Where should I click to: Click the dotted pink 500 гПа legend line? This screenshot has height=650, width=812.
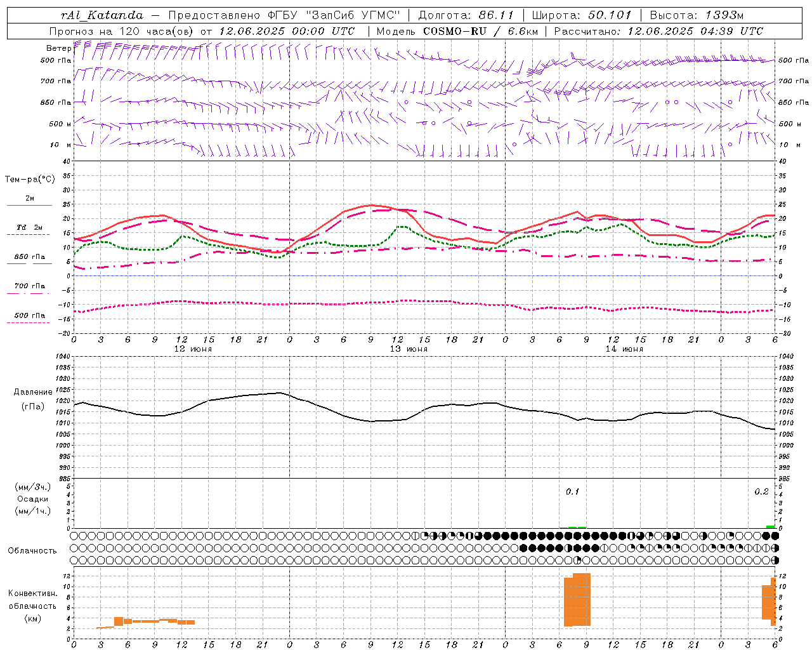[28, 323]
